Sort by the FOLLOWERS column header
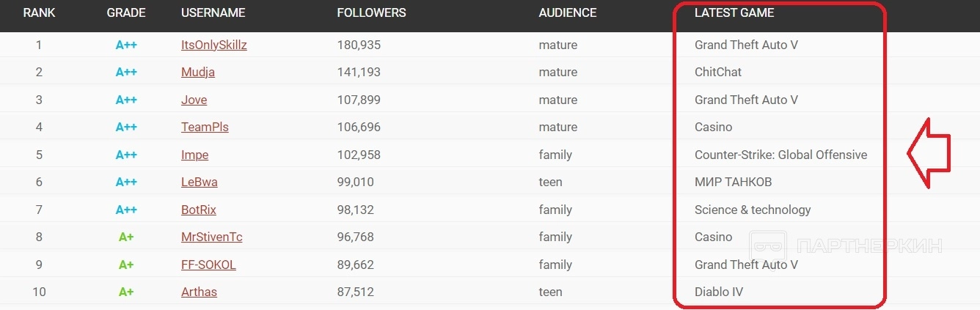Image resolution: width=980 pixels, height=310 pixels. (x=371, y=12)
